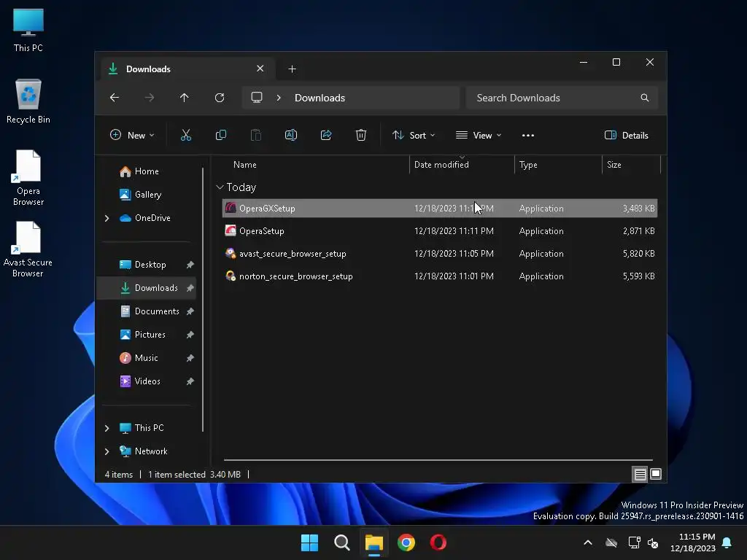This screenshot has width=747, height=560.
Task: Click Downloads in the address bar
Action: [x=320, y=98]
